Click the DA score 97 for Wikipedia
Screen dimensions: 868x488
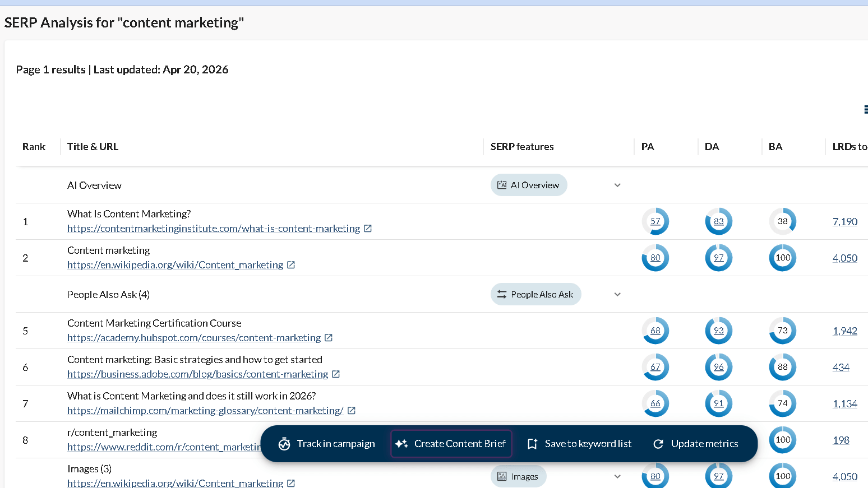[718, 258]
